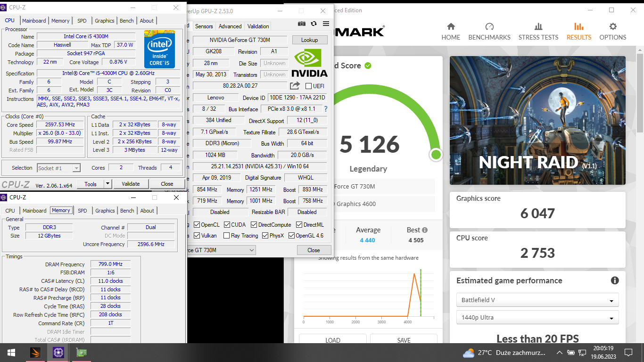Toggle Ray Tracing checkbox

pos(226,236)
